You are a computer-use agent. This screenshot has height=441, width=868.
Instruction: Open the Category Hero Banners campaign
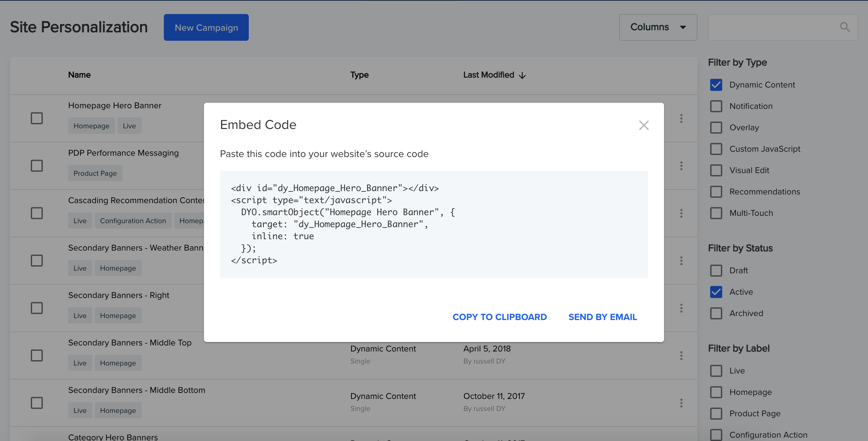coord(113,437)
